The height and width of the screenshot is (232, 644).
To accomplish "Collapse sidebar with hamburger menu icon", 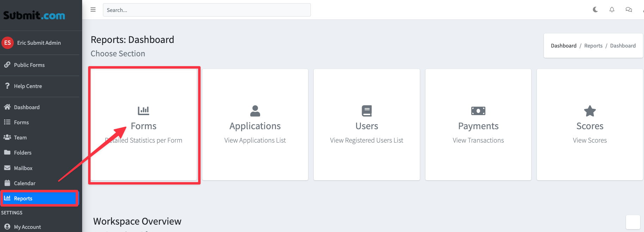I will (x=93, y=10).
